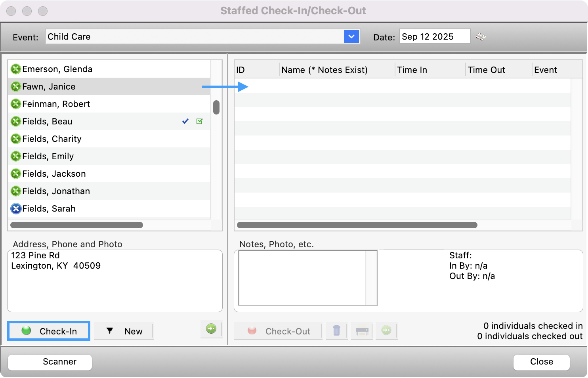This screenshot has width=588, height=378.
Task: Click the horizontal scrollbar below the attendee list
Action: [76, 225]
